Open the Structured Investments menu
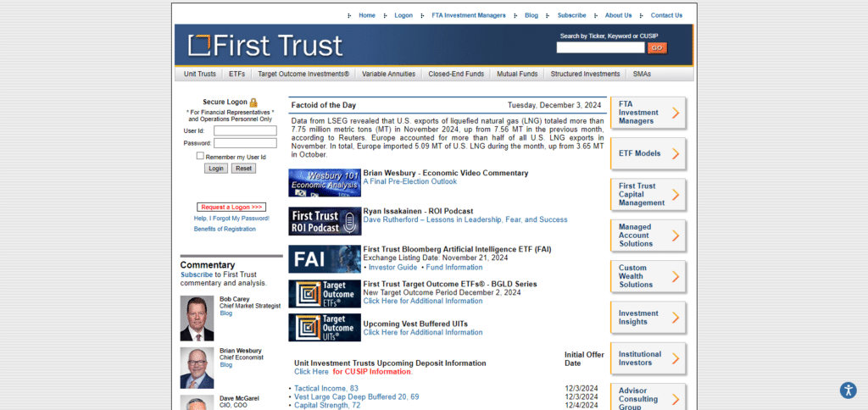The width and height of the screenshot is (868, 410). pos(585,74)
